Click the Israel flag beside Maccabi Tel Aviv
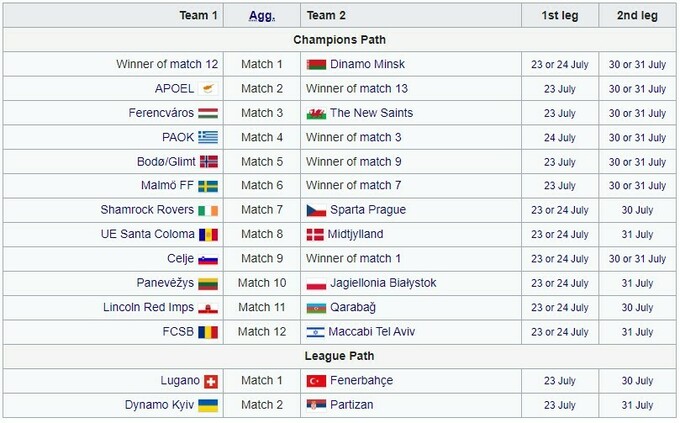The width and height of the screenshot is (680, 423). point(316,331)
